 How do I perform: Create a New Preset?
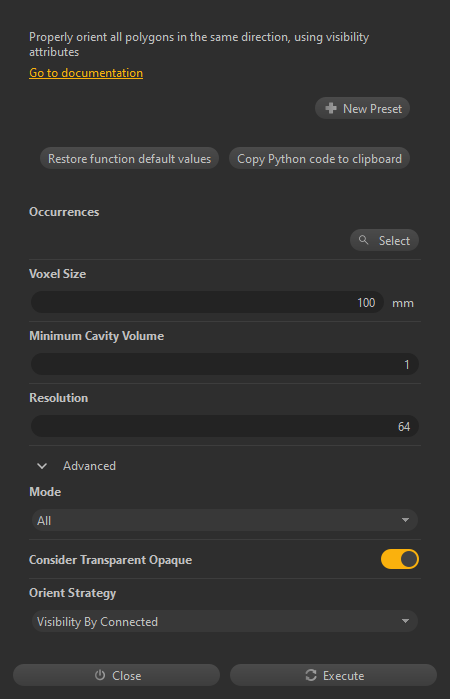tap(363, 108)
